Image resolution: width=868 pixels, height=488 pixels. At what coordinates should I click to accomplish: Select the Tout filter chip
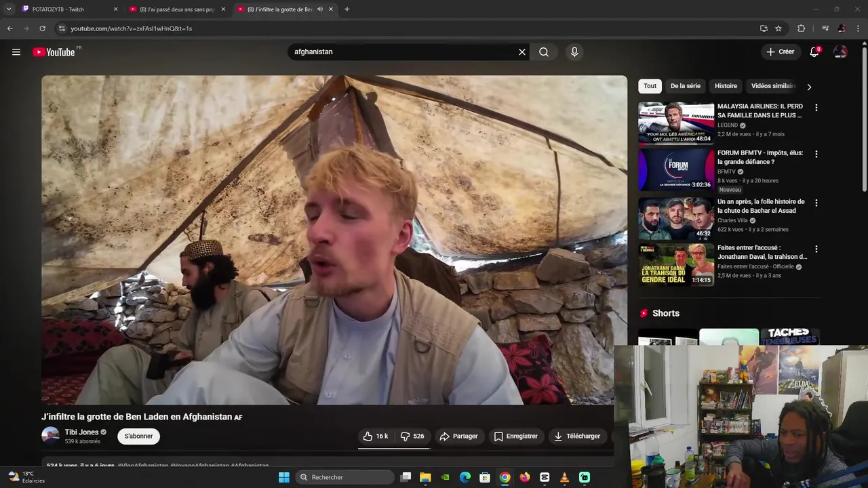(650, 86)
